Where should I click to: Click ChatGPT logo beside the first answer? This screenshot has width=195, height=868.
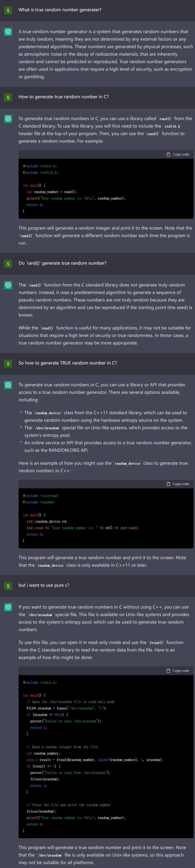(x=8, y=32)
